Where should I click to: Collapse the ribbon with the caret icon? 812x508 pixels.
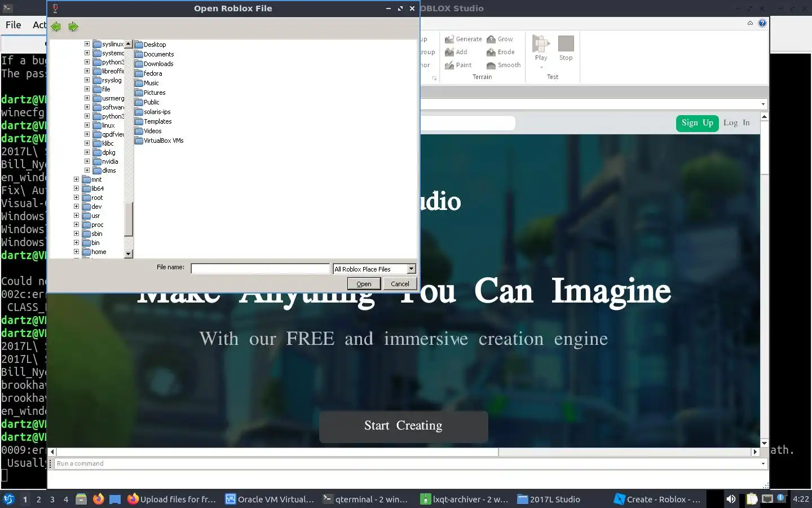750,23
